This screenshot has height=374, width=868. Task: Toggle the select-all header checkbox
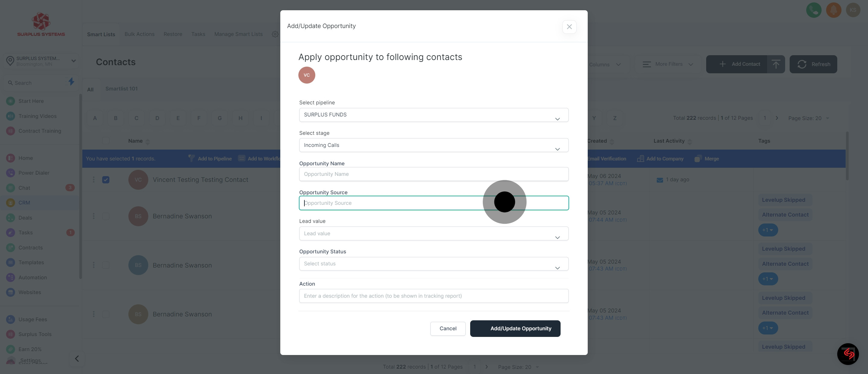click(x=106, y=141)
